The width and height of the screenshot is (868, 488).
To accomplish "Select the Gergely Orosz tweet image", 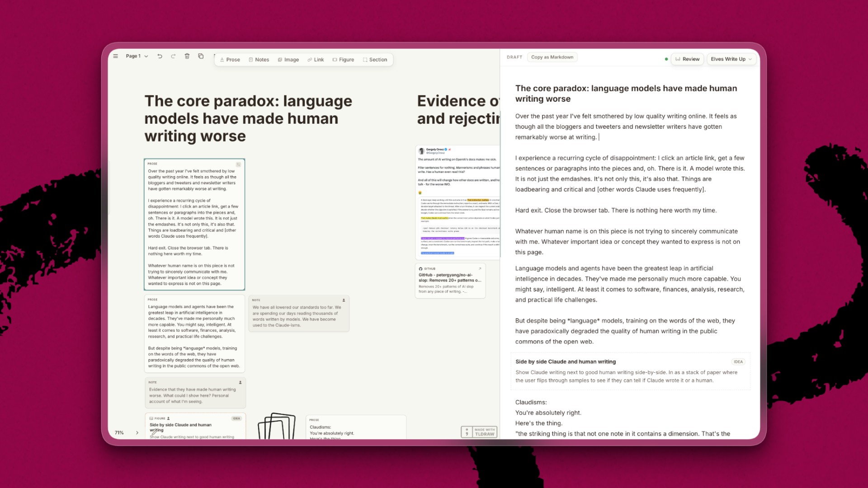I will pos(458,202).
